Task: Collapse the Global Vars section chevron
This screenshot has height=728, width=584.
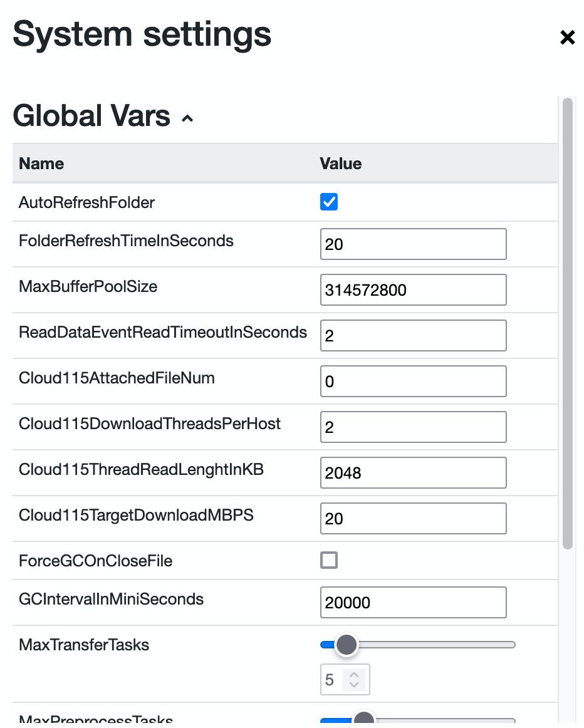Action: [187, 118]
